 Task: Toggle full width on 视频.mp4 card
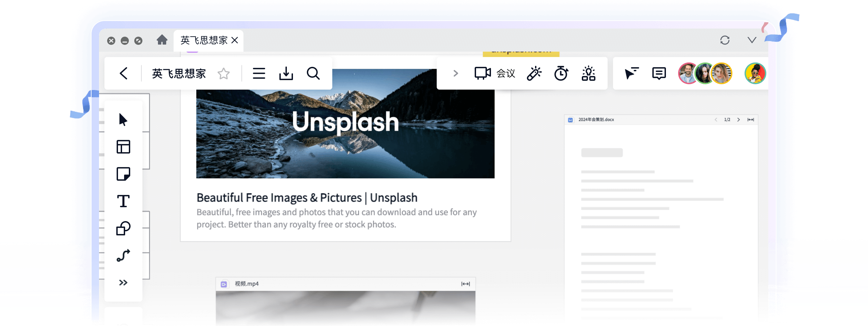click(x=466, y=284)
